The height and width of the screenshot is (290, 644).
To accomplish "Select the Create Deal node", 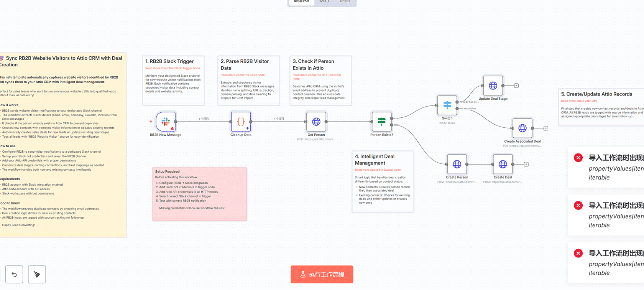I will tap(503, 164).
